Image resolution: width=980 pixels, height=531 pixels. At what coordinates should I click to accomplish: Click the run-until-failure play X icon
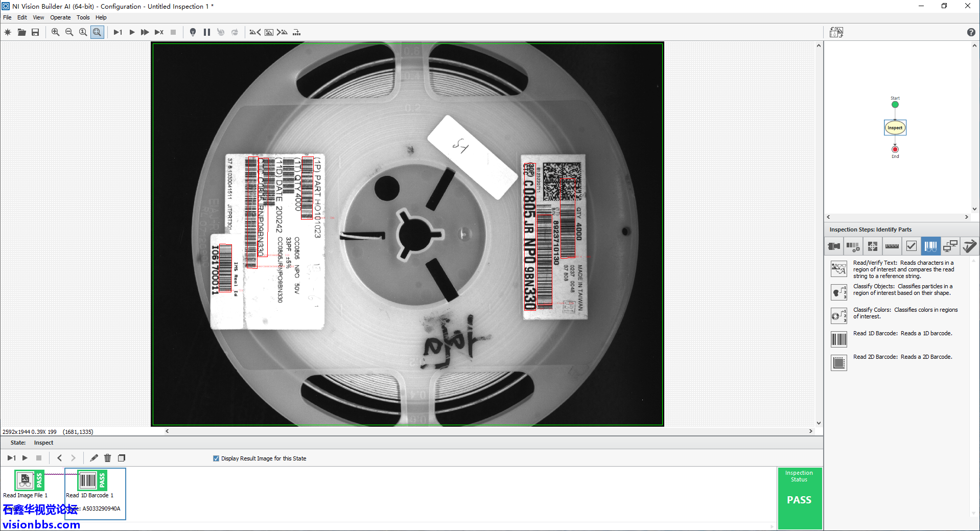pos(159,32)
